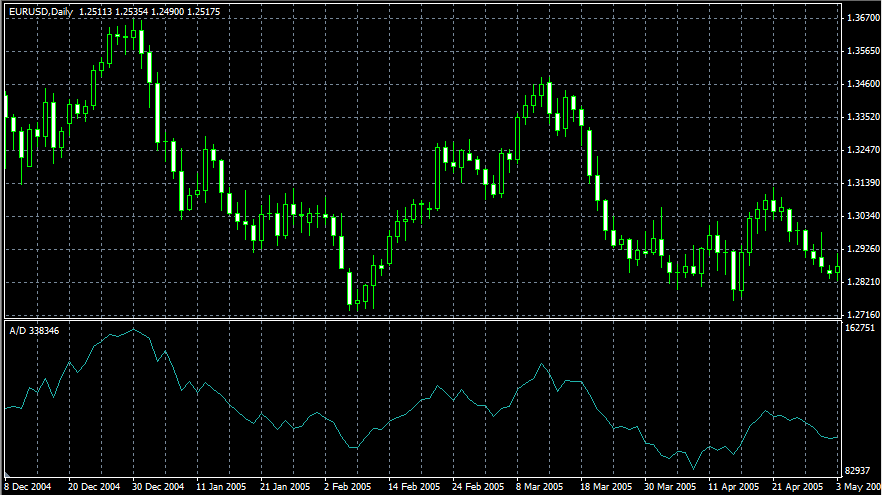Select the 1.30340 price axis label
Screen dimensions: 882x495
point(863,216)
